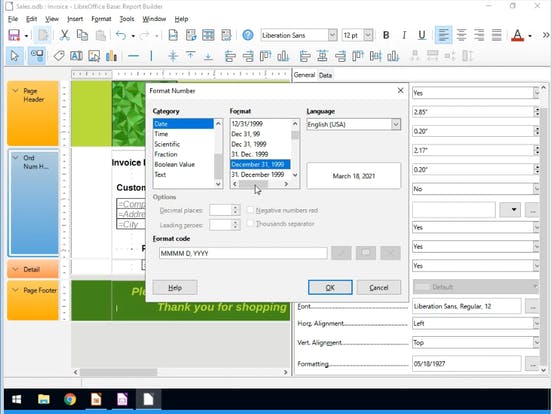Open Chrome from taskbar
552x414 pixels.
70,399
